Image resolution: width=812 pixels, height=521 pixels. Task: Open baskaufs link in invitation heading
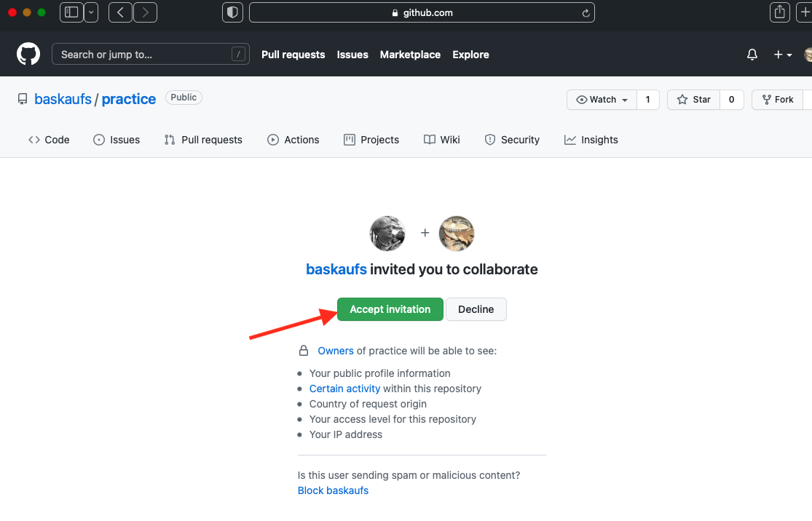(x=336, y=269)
